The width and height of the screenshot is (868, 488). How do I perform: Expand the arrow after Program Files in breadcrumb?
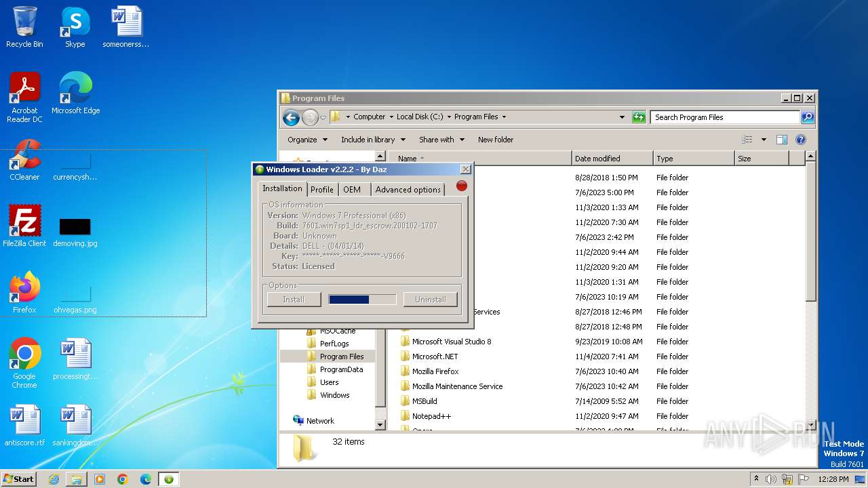(x=504, y=117)
